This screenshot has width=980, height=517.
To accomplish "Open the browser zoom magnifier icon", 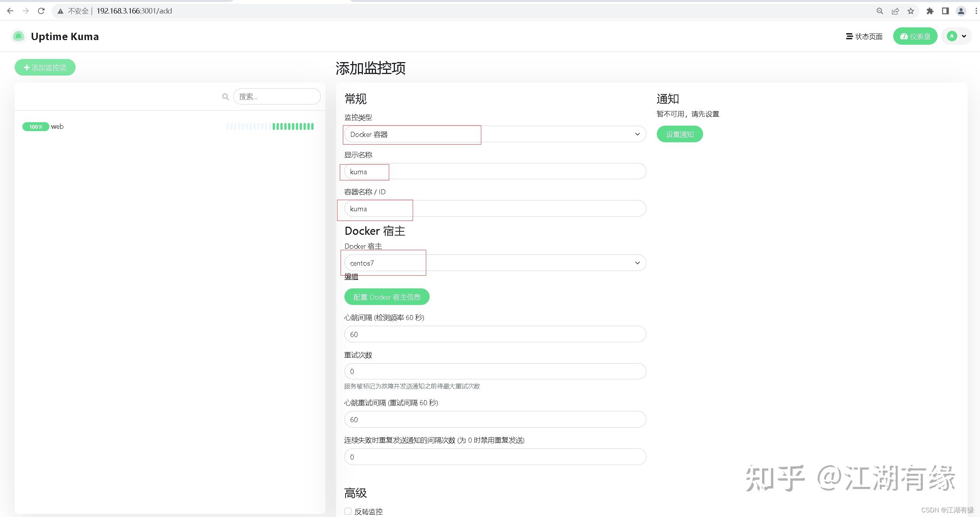I will pyautogui.click(x=880, y=11).
